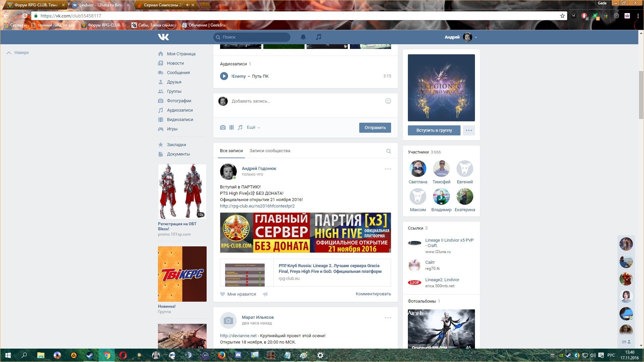Open notifications bell in VK header

(303, 37)
